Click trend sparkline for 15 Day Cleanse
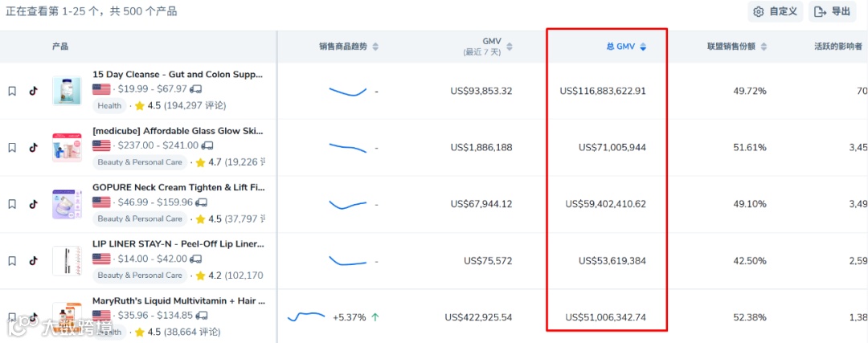 [x=348, y=92]
